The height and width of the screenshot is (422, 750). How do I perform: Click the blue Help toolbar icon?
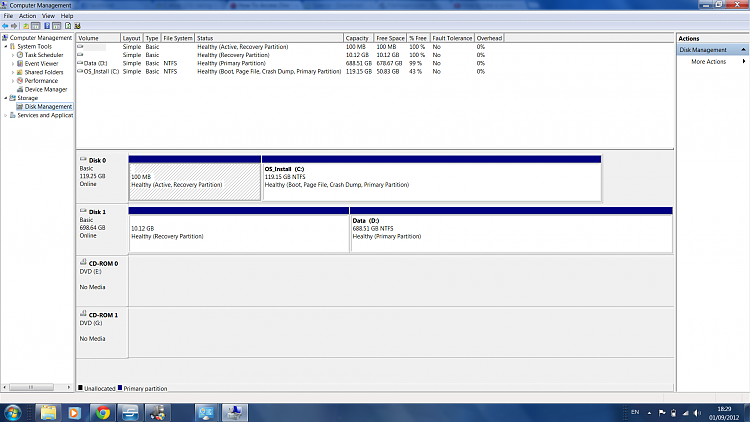click(47, 26)
